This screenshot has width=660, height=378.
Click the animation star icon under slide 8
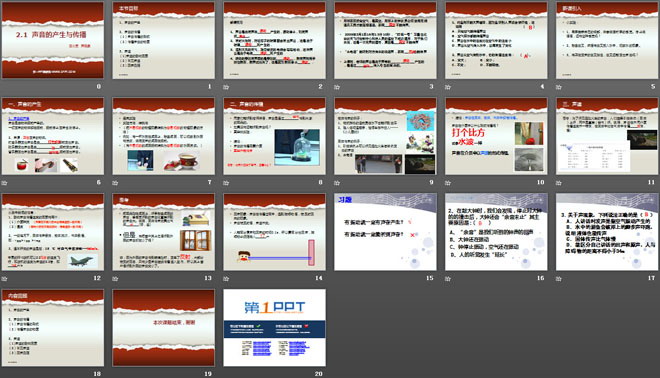(x=226, y=183)
